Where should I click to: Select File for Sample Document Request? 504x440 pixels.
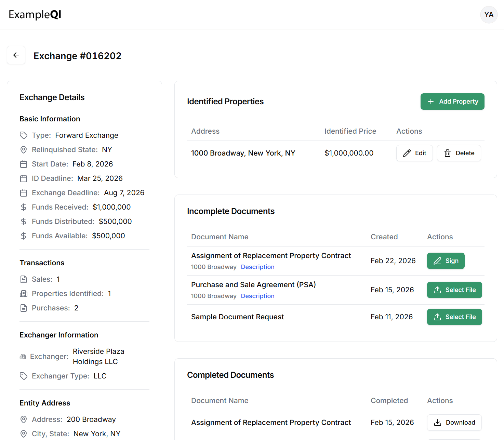pyautogui.click(x=454, y=317)
